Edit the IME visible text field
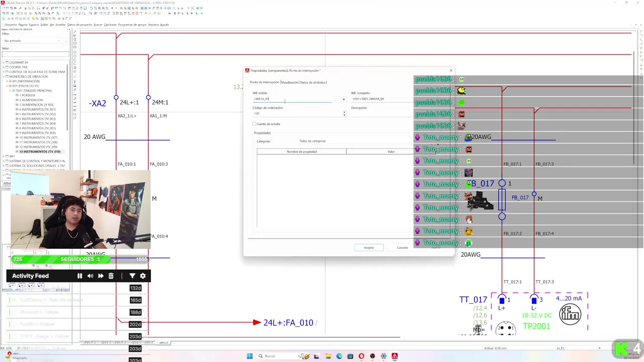The width and height of the screenshot is (644, 362). coord(292,99)
